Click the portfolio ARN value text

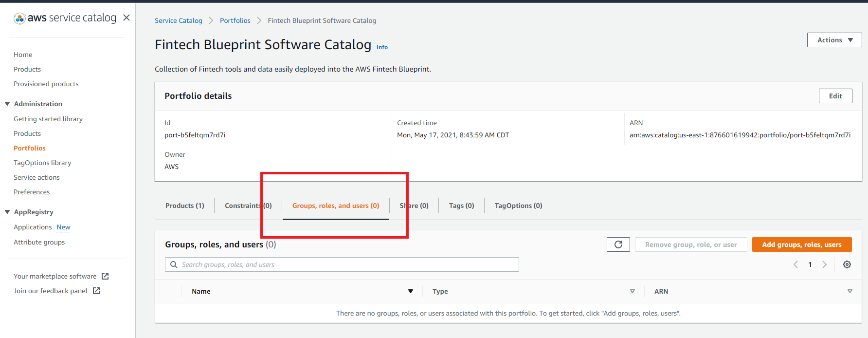click(740, 135)
